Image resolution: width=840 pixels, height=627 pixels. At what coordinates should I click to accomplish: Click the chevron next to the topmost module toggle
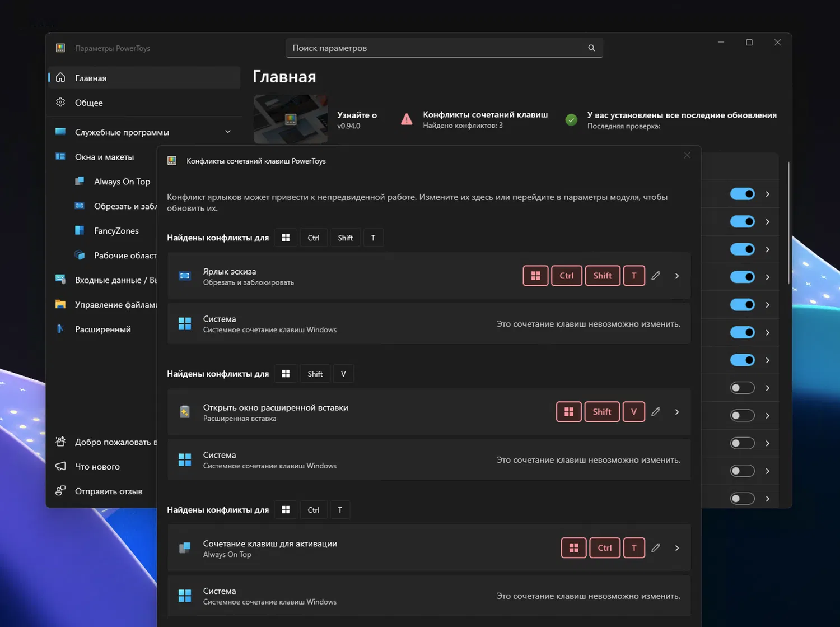tap(768, 194)
